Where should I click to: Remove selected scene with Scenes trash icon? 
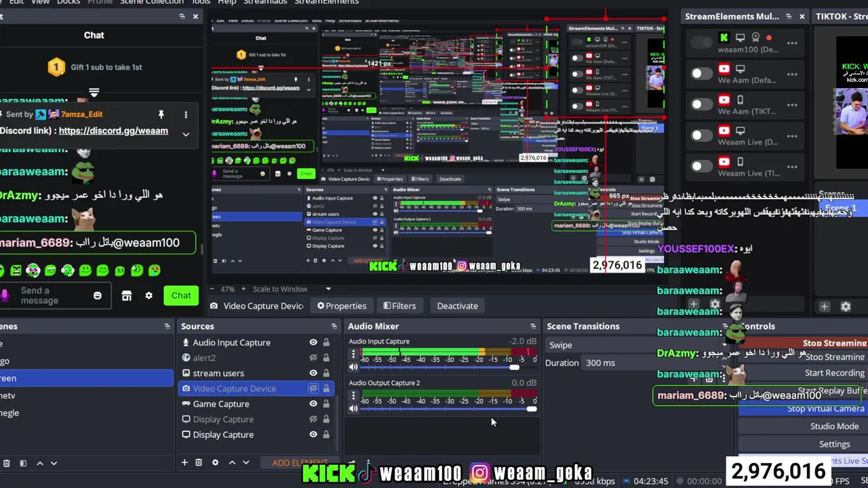pyautogui.click(x=6, y=463)
